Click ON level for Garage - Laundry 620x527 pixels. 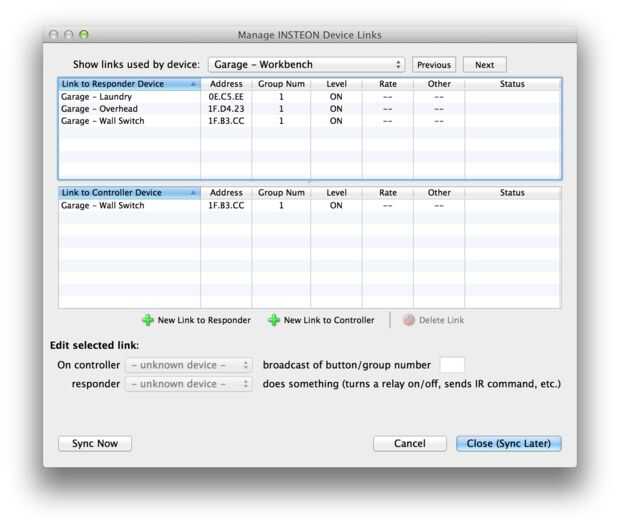click(x=336, y=97)
